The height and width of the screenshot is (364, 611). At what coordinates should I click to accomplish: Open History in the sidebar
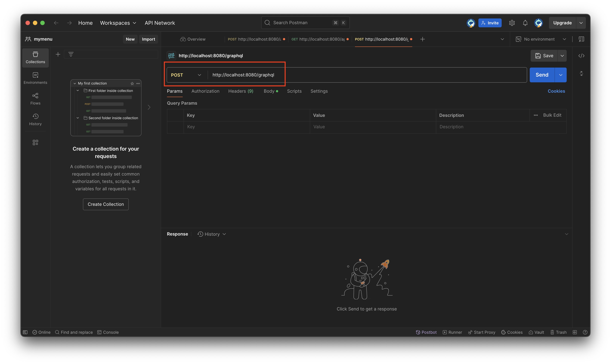pyautogui.click(x=35, y=119)
